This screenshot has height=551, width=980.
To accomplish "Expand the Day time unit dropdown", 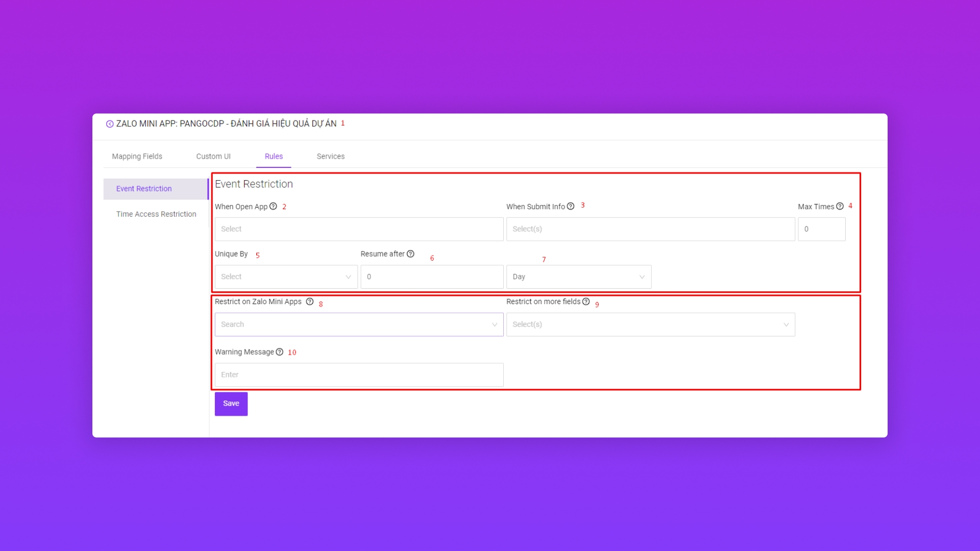I will pos(578,277).
